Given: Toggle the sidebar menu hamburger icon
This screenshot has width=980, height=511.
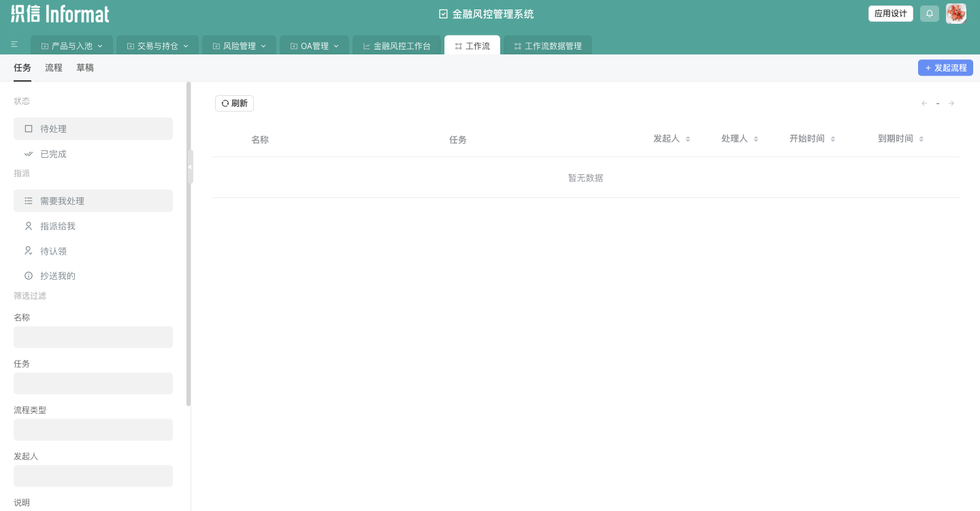Looking at the screenshot, I should 14,44.
